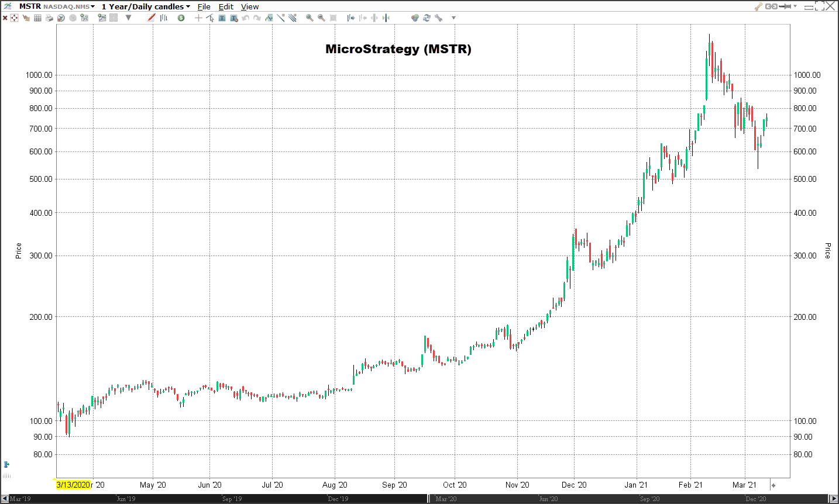Screen dimensions: 839x504
Task: Open the View menu
Action: pyautogui.click(x=250, y=6)
